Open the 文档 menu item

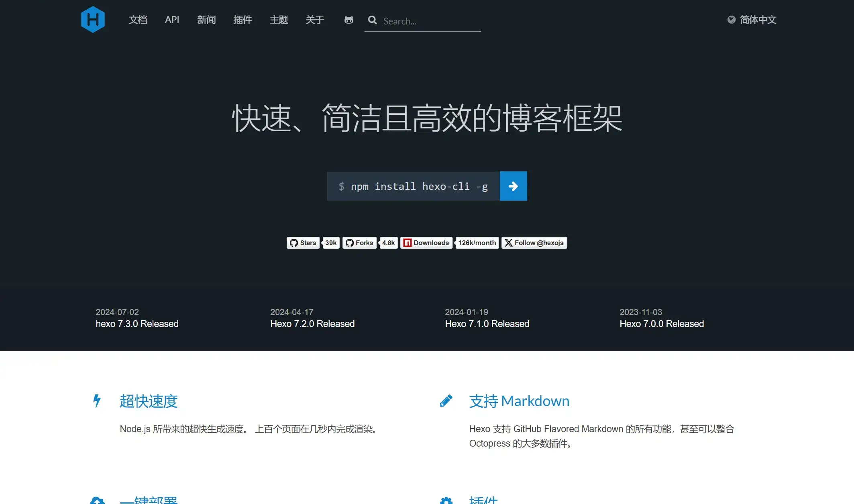pos(138,20)
